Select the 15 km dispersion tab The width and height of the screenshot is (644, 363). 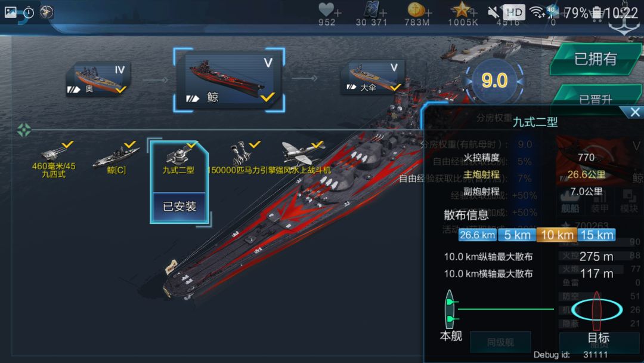[x=597, y=235]
